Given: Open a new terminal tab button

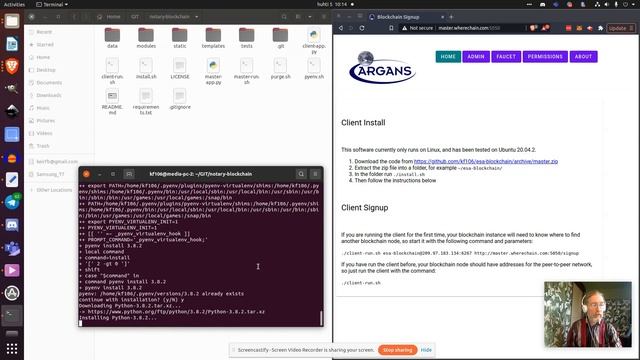Looking at the screenshot, I should [x=129, y=174].
